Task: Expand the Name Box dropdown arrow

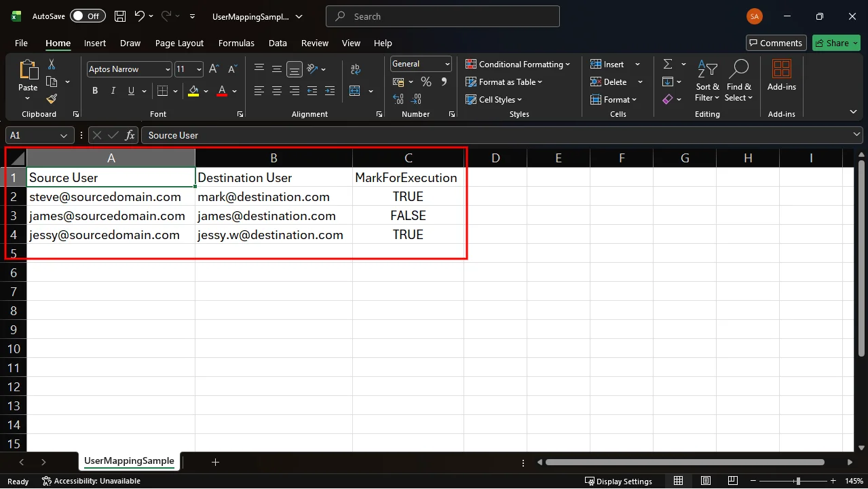Action: click(64, 136)
